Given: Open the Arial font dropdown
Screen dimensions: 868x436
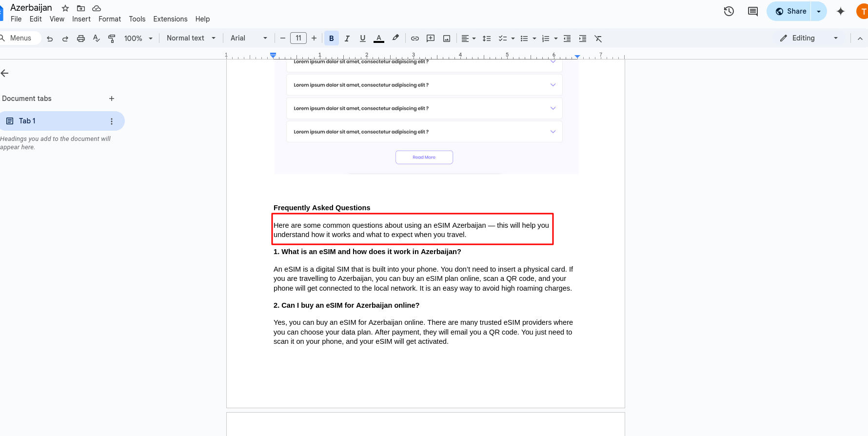Looking at the screenshot, I should pos(249,38).
